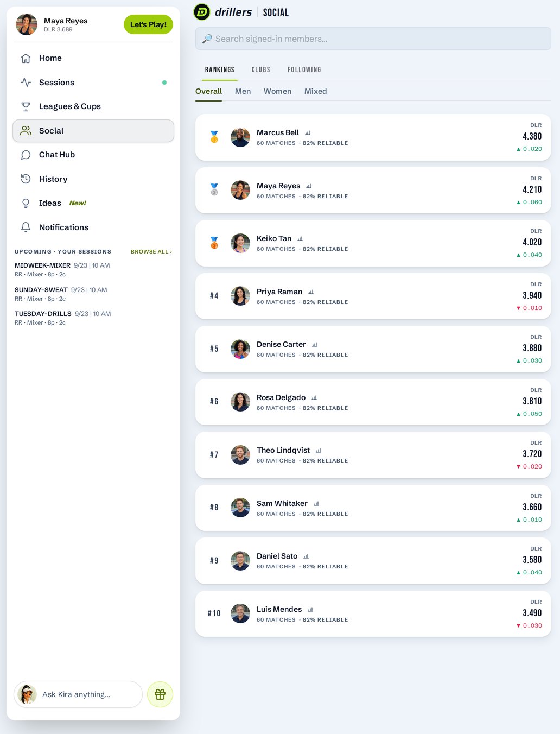Open the Following tab

304,70
